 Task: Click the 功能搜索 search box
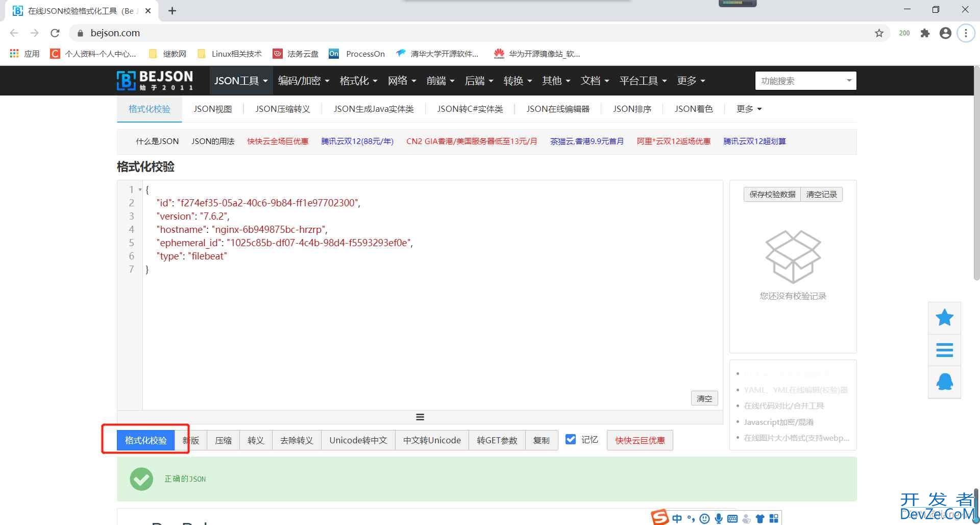point(799,81)
